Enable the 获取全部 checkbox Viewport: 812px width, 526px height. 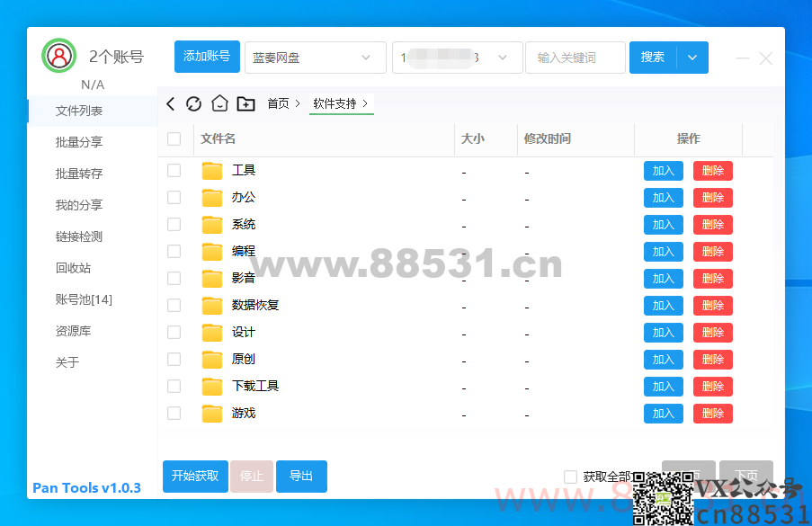pyautogui.click(x=570, y=477)
